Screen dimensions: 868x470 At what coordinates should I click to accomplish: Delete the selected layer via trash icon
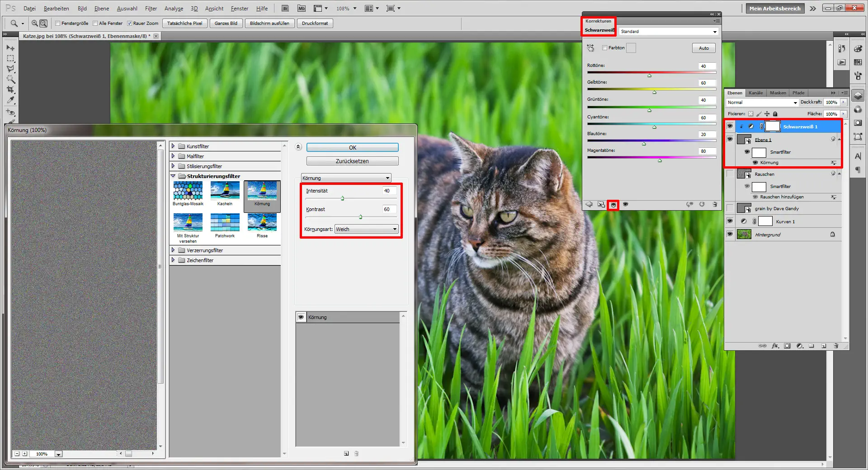[x=836, y=346]
